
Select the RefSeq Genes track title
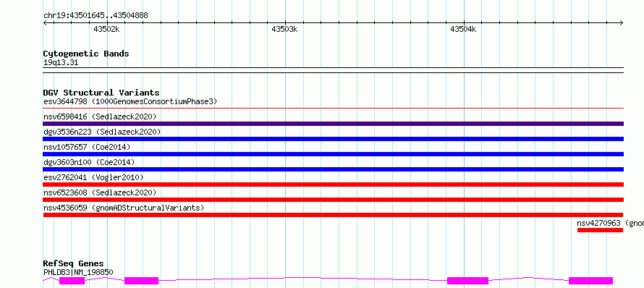[74, 264]
